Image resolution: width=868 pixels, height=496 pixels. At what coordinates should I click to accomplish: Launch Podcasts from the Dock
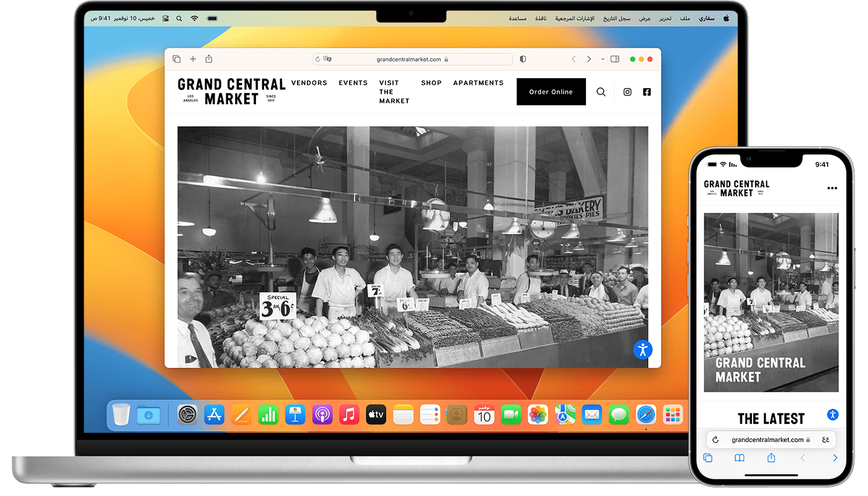pyautogui.click(x=322, y=415)
